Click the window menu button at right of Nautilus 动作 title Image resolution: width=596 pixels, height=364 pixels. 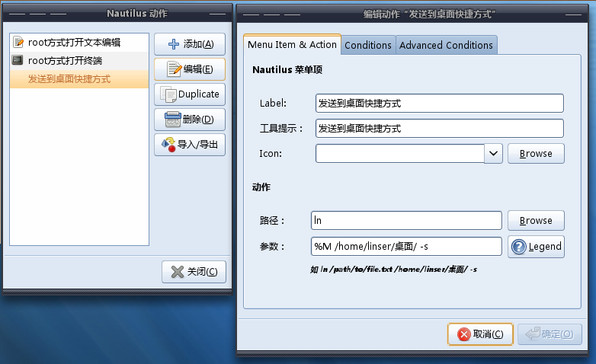click(x=217, y=14)
